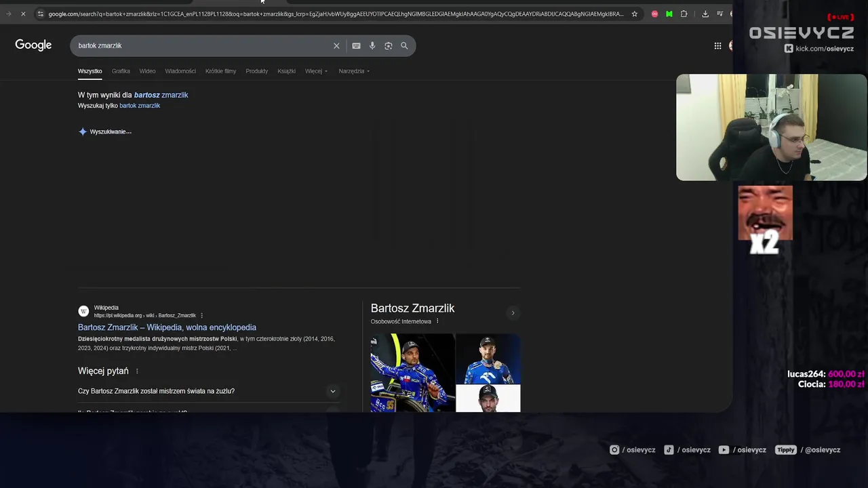This screenshot has width=868, height=488.
Task: Open the Książki tab
Action: click(x=286, y=71)
